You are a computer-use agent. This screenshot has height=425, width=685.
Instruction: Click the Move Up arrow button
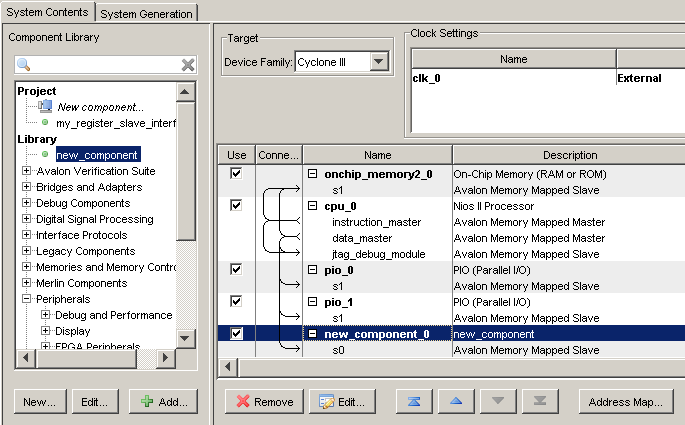point(456,402)
